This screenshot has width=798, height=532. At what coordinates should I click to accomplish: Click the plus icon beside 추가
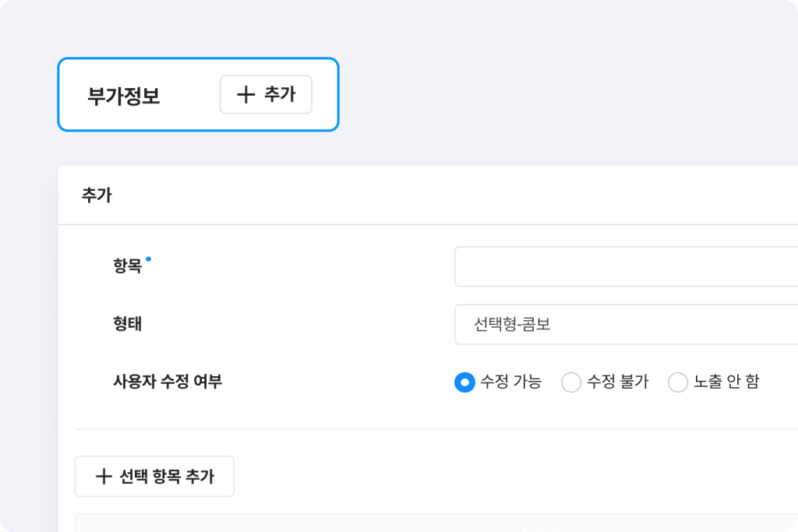click(245, 95)
